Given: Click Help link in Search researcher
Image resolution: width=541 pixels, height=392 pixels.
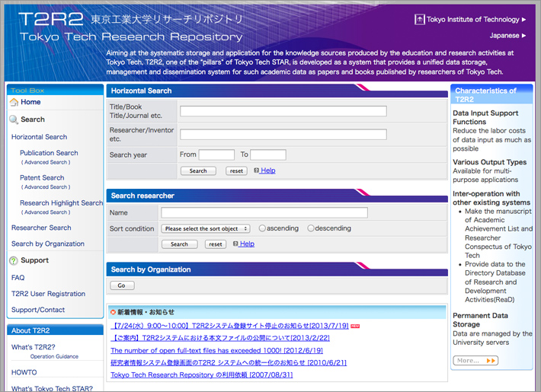Looking at the screenshot, I should coord(247,244).
